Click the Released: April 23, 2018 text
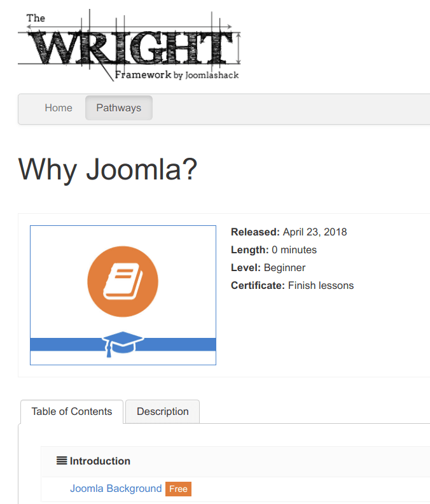 tap(289, 232)
